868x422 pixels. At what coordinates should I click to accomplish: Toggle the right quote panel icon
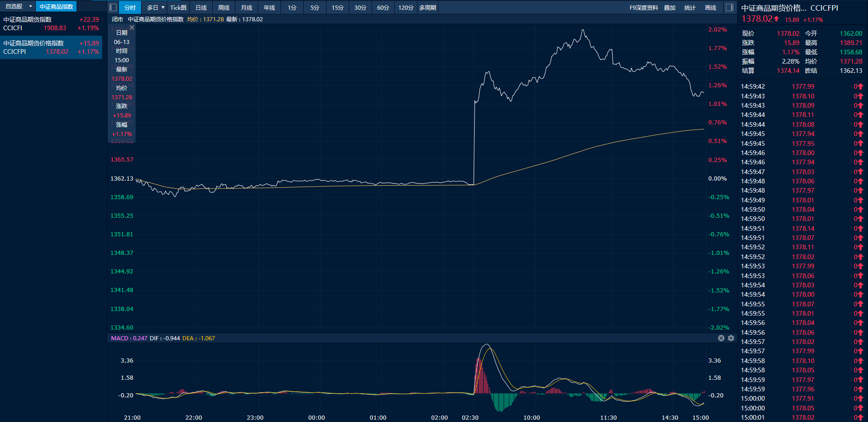coord(730,7)
